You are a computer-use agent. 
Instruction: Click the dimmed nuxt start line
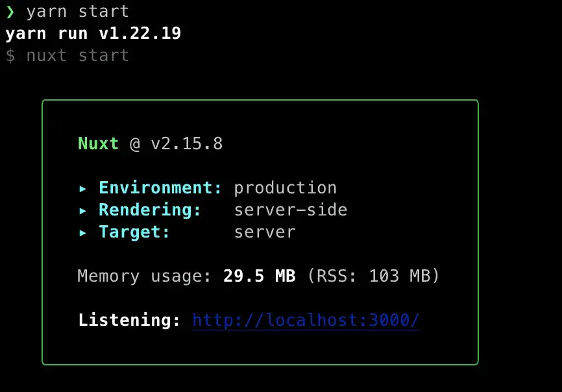67,56
